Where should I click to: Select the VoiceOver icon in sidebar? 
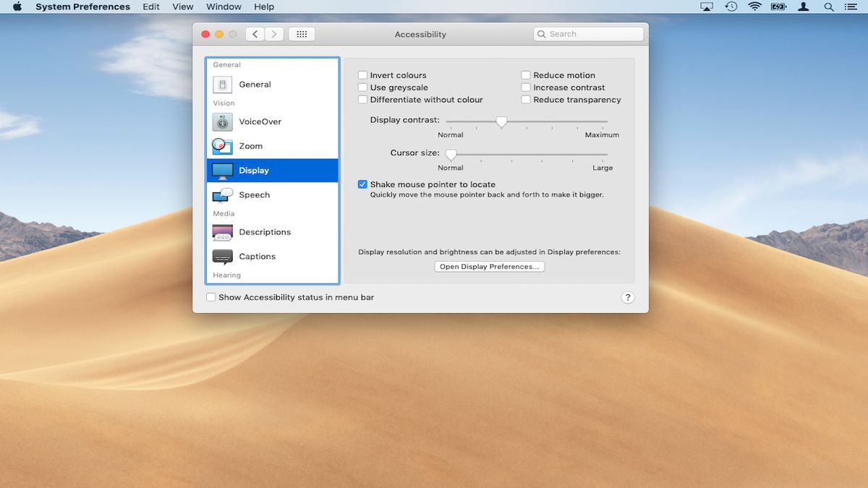222,121
